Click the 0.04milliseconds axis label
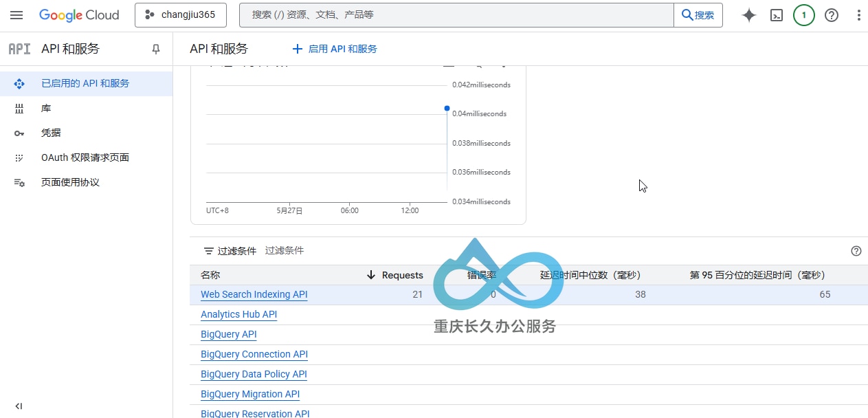The width and height of the screenshot is (868, 418). (479, 114)
